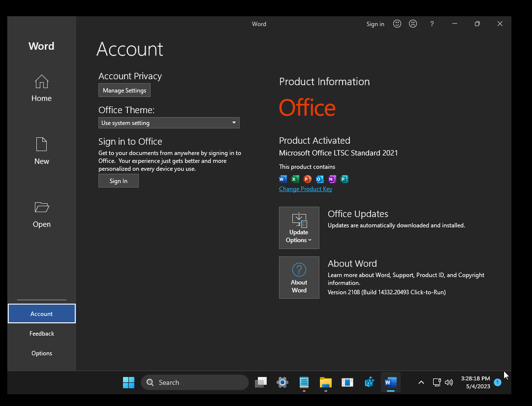This screenshot has height=406, width=532.
Task: Click 'Microsoft Office LTSC Standard 2021' text
Action: point(338,153)
